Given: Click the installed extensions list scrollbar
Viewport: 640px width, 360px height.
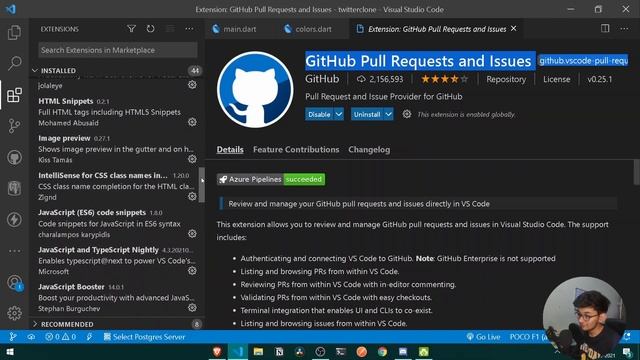Looking at the screenshot, I should click(202, 184).
